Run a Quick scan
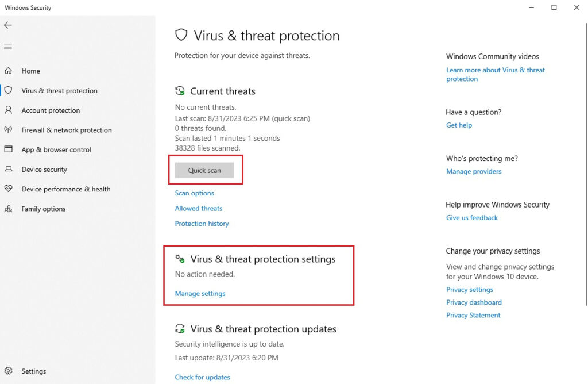The width and height of the screenshot is (588, 384). click(x=204, y=170)
